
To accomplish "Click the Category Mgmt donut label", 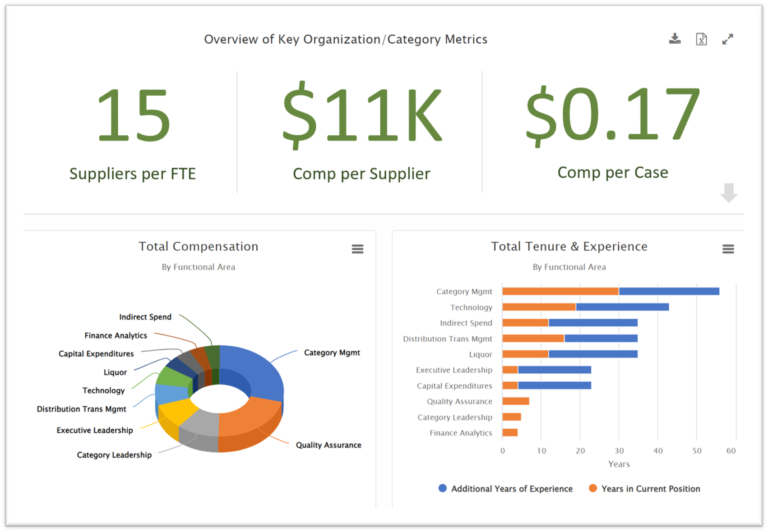I will tap(332, 353).
